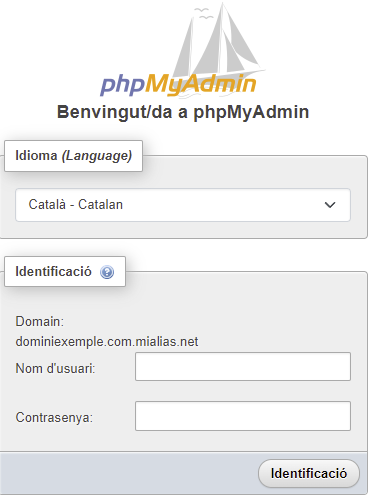Click the phpMyAdmin logo text
The image size is (368, 495).
[178, 85]
